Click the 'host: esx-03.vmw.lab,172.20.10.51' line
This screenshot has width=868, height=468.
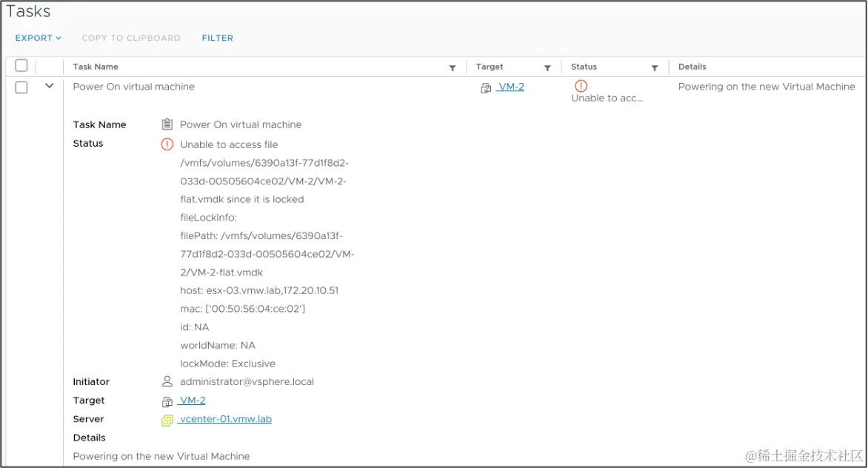coord(259,290)
